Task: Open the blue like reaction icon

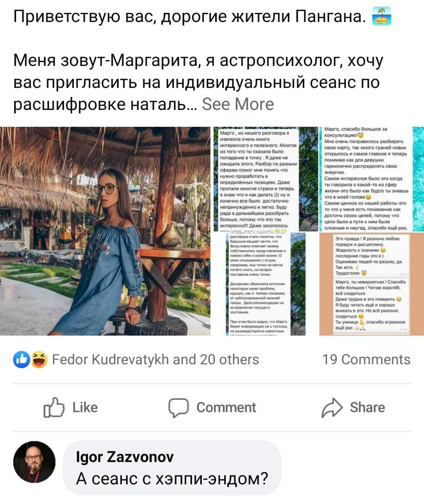Action: [x=21, y=359]
